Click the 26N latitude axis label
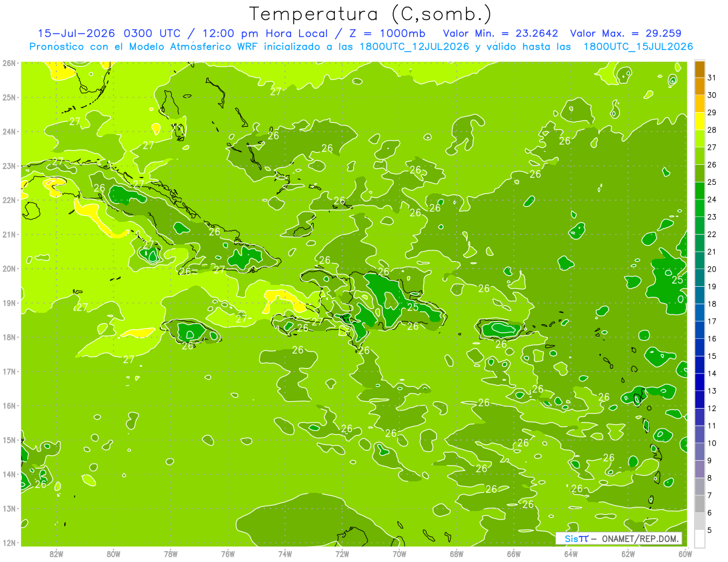The image size is (728, 562). tap(9, 63)
